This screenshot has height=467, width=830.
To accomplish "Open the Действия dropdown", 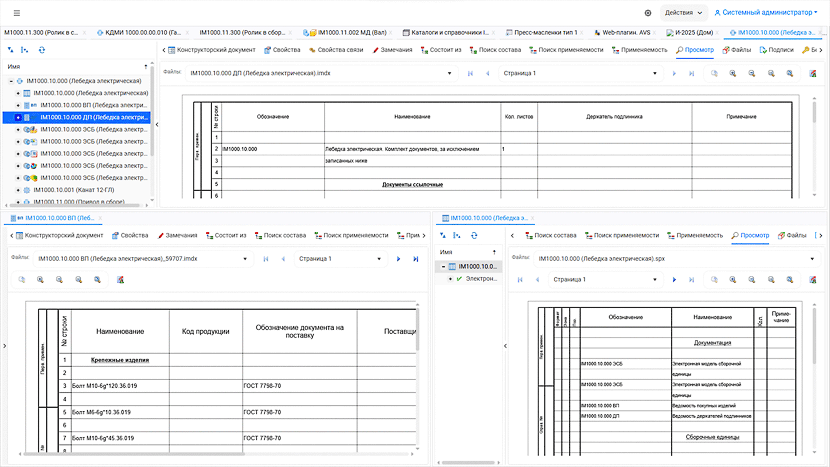I will 684,13.
